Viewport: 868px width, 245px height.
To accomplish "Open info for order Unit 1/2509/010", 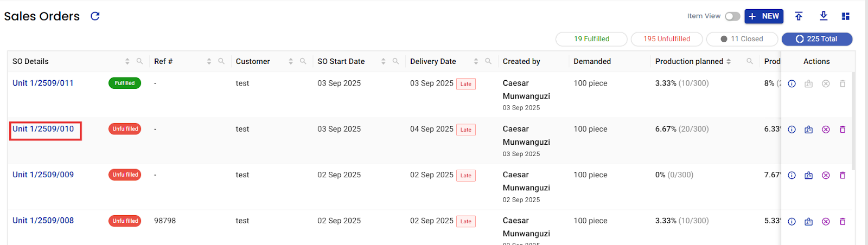I will [792, 130].
